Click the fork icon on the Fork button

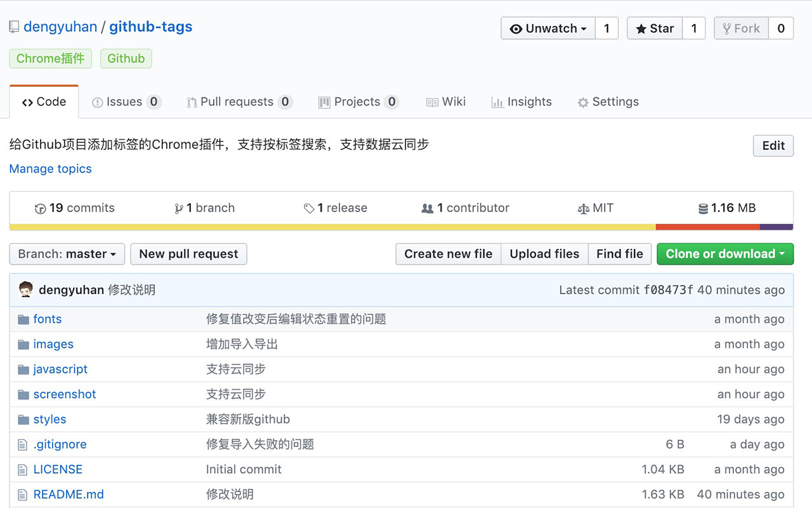click(x=726, y=28)
